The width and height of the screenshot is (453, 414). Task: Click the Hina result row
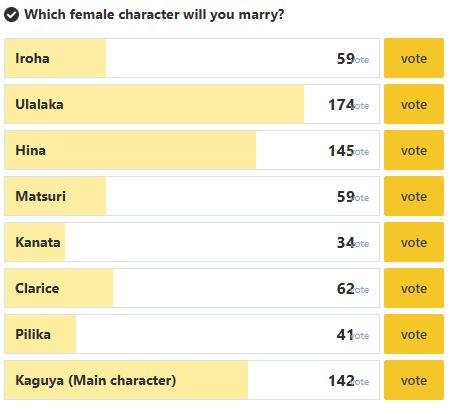tap(192, 150)
